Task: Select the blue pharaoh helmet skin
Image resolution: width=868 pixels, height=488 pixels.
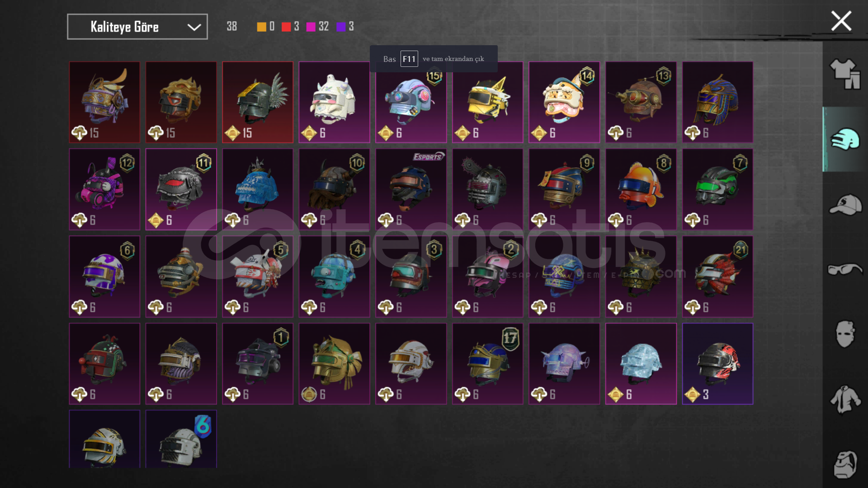Action: click(717, 102)
